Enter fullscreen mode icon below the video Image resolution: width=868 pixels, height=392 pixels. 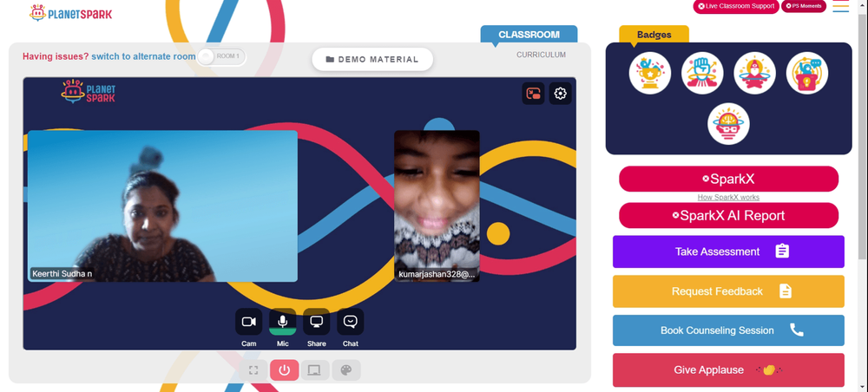pyautogui.click(x=253, y=370)
